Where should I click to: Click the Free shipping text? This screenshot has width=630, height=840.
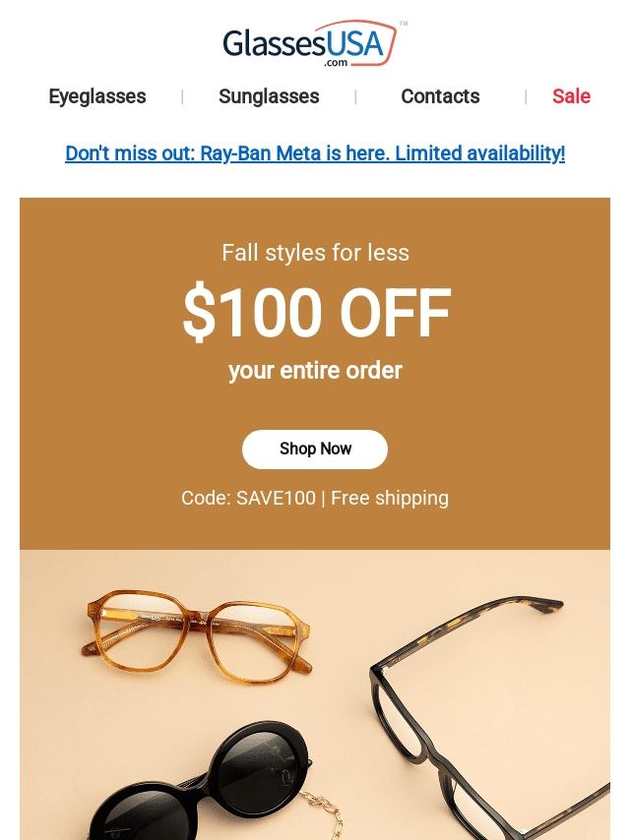tap(390, 498)
